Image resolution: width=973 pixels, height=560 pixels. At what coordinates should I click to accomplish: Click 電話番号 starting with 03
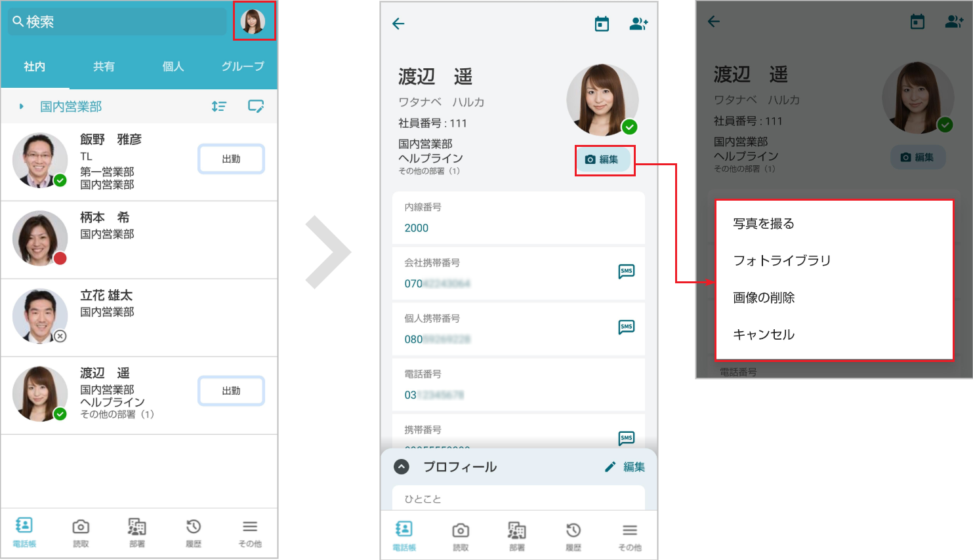(434, 395)
